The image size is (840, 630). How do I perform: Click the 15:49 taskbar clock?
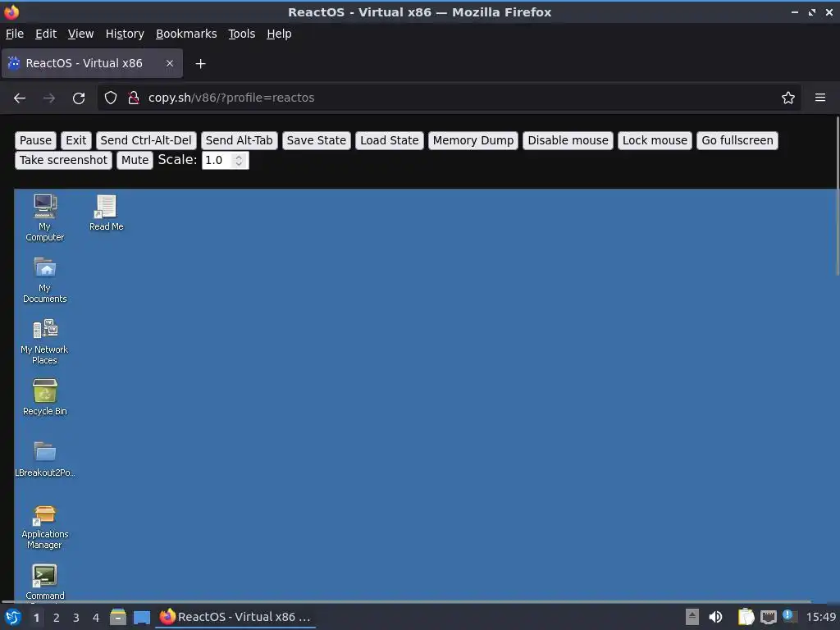tap(820, 617)
